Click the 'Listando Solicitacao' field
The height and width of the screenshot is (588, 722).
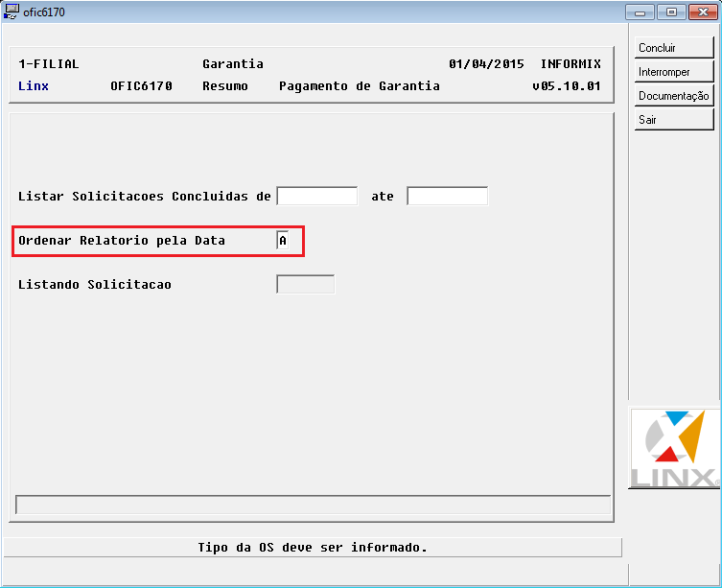click(305, 284)
